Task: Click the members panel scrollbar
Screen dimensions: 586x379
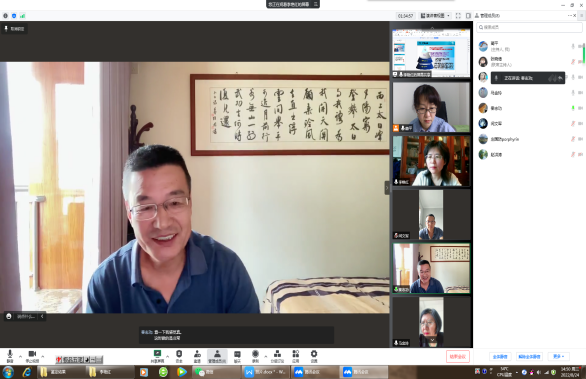Action: 584,52
